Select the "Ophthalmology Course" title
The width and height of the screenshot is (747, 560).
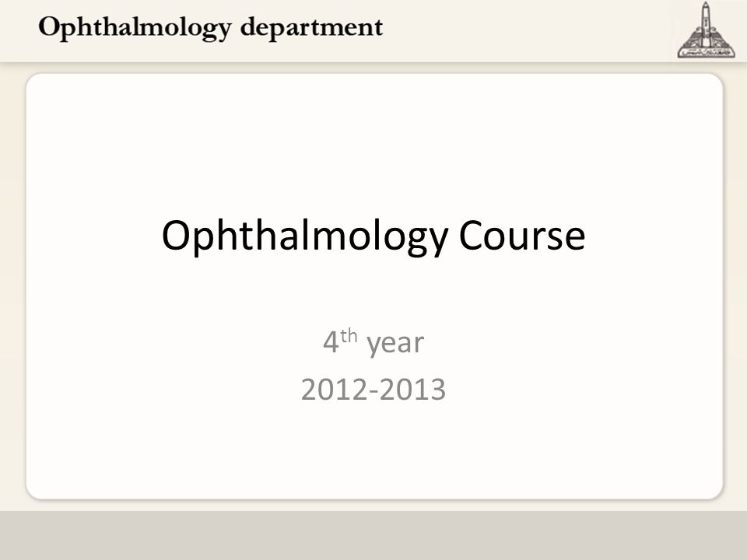(x=373, y=236)
